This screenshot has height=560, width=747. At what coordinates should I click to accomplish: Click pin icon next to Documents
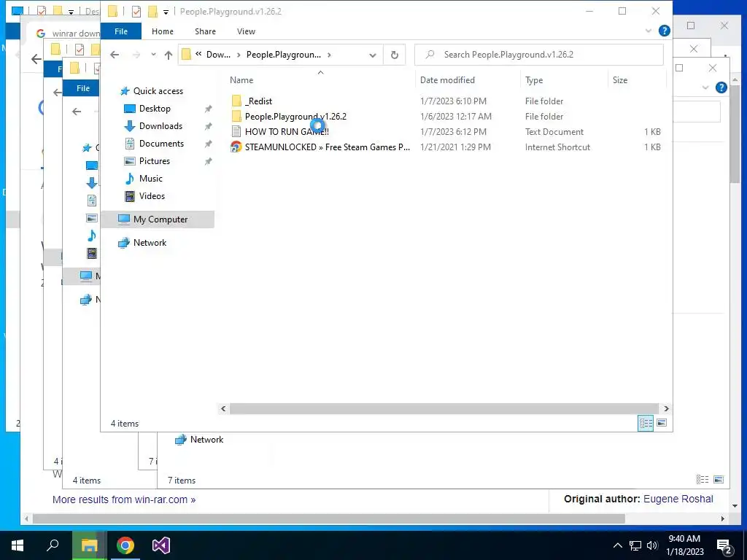[208, 144]
